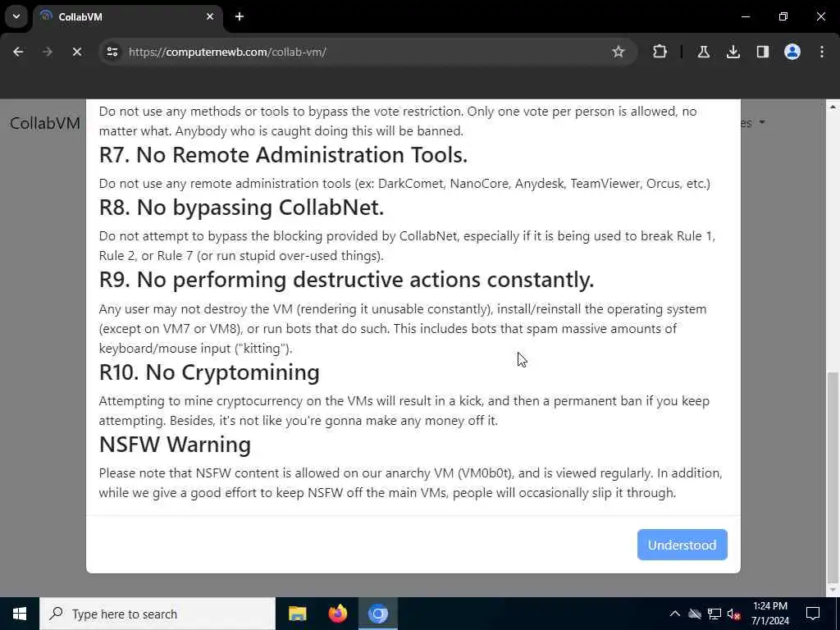840x630 pixels.
Task: Open the Chrome profile avatar
Action: [x=792, y=52]
